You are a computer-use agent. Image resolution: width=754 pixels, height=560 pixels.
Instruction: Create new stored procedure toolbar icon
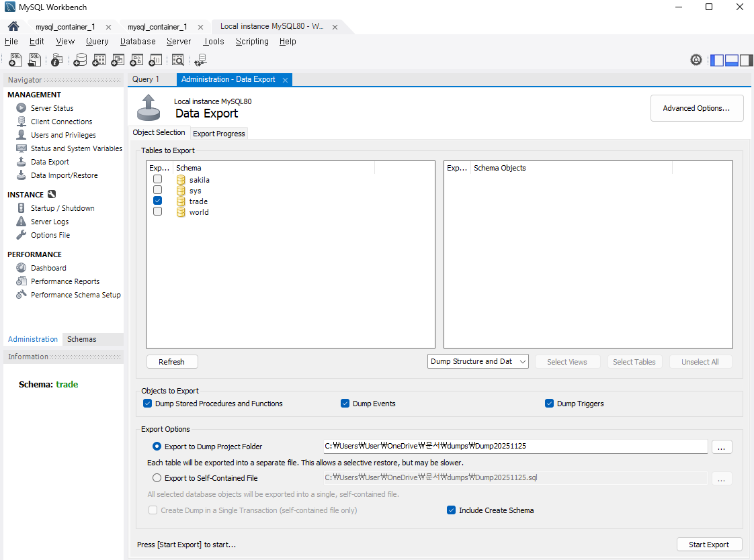(x=136, y=60)
